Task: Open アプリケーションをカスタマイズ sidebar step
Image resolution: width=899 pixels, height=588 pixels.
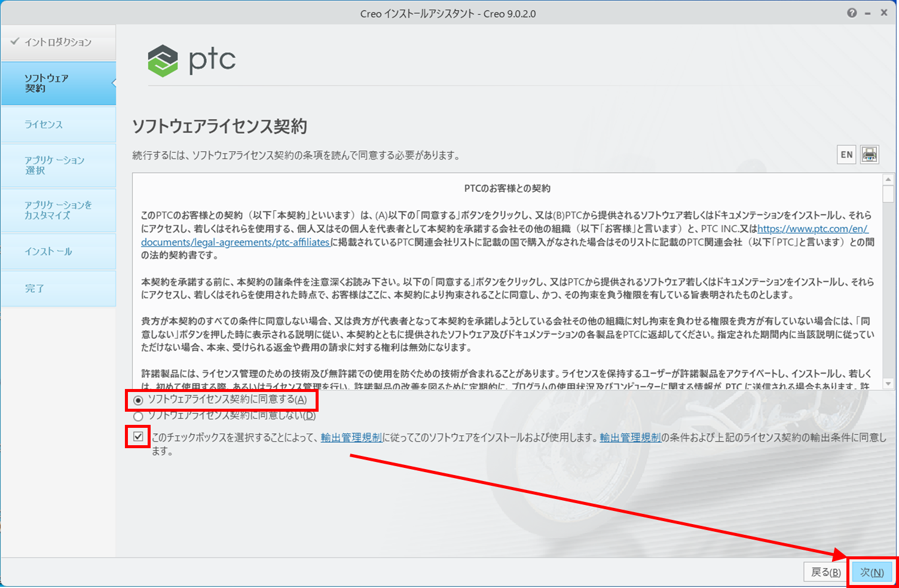Action: [x=58, y=210]
